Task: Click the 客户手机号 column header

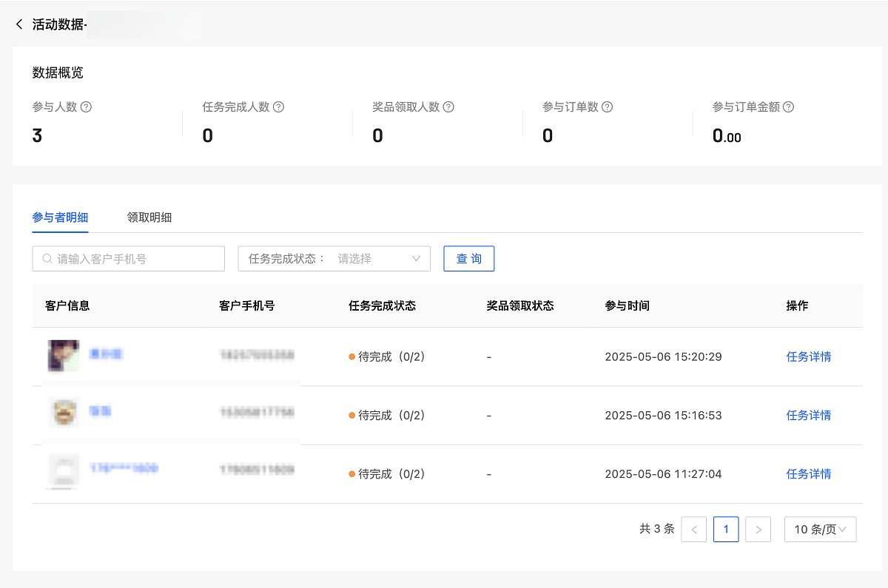Action: point(247,306)
